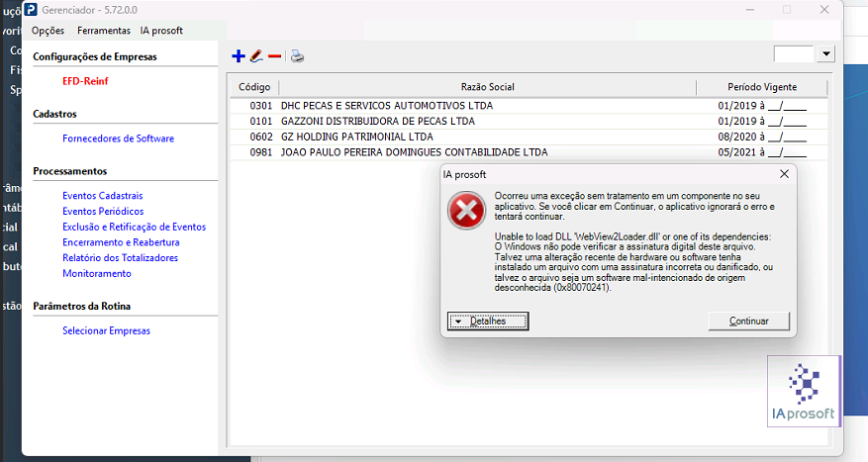Viewport: 868px width, 462px height.
Task: Select row DHC PECAS E SERVICOS AUTOMOTIVOS LTDA
Action: click(529, 105)
